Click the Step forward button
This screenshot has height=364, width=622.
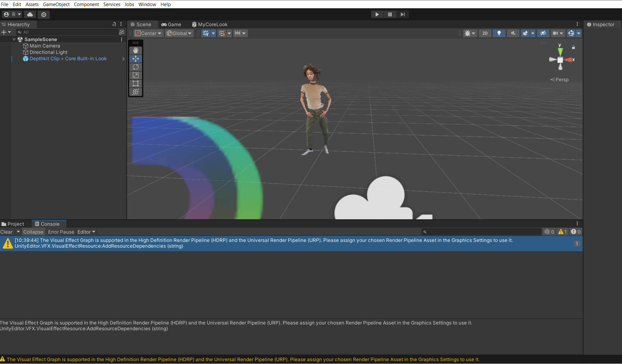point(403,14)
